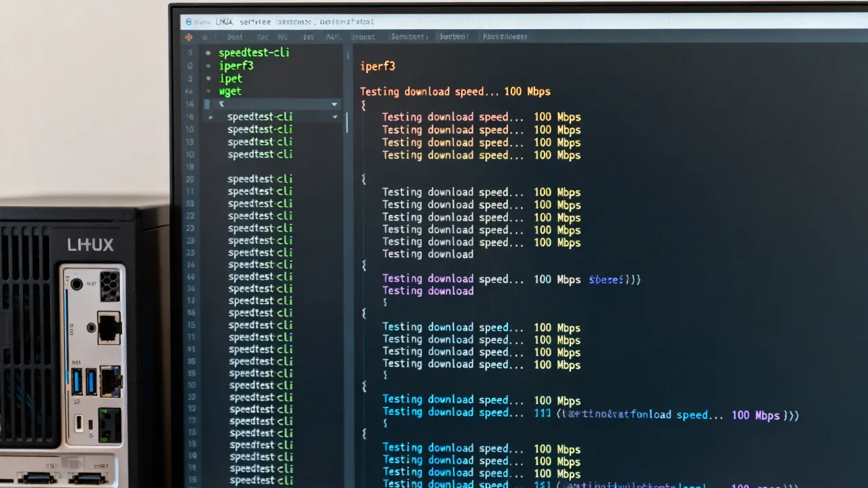Viewport: 868px width, 488px height.
Task: Click the orange circular icon in the menu bar
Action: [x=189, y=37]
